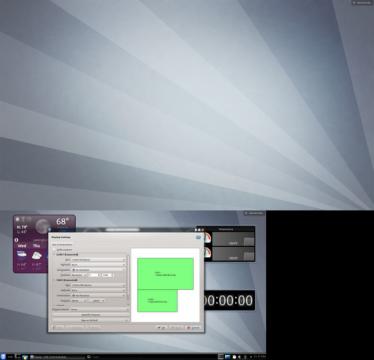Click the Cancel button in display dialog
Screen dimensions: 374x360
coord(193,328)
